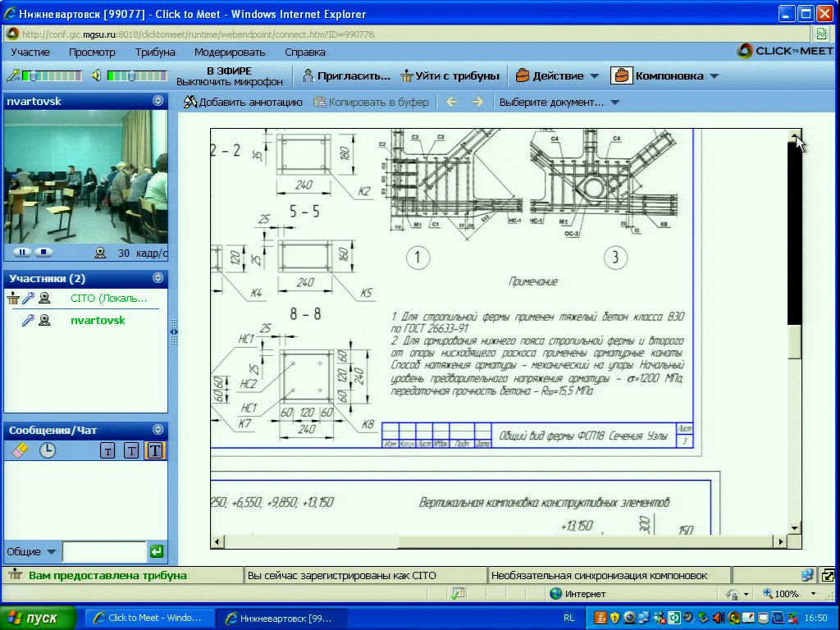Screen dimensions: 840x630
Task: Click the Интернет zone status entry
Action: pyautogui.click(x=577, y=594)
